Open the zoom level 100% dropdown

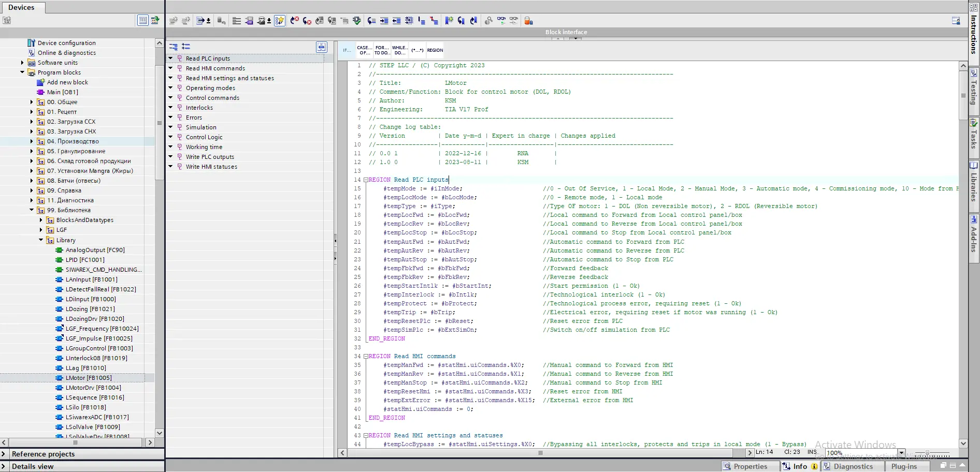click(901, 453)
